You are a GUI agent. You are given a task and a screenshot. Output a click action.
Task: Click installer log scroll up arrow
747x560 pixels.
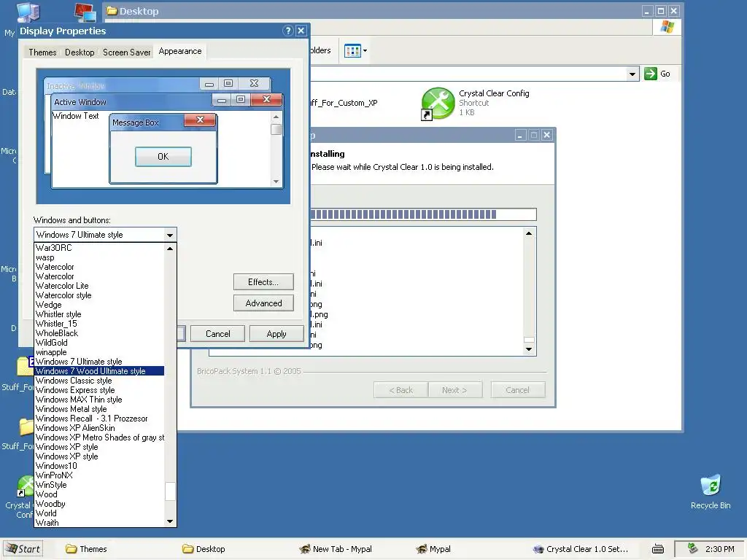pyautogui.click(x=529, y=233)
